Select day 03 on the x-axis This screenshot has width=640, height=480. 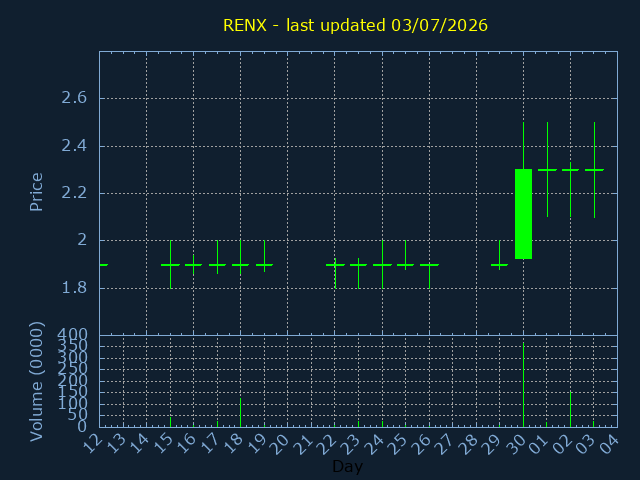[589, 444]
